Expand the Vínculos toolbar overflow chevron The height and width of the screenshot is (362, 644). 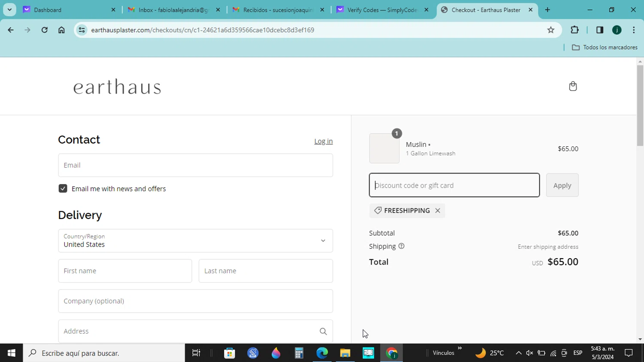pyautogui.click(x=460, y=348)
